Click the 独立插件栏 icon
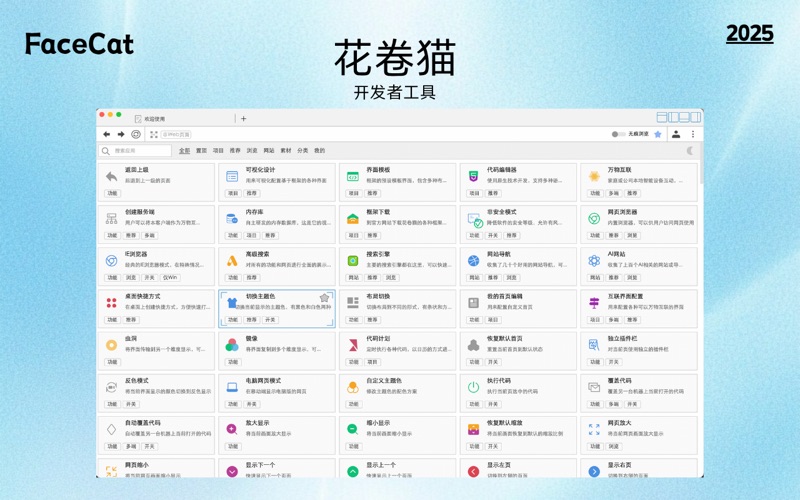The width and height of the screenshot is (800, 500). (594, 345)
